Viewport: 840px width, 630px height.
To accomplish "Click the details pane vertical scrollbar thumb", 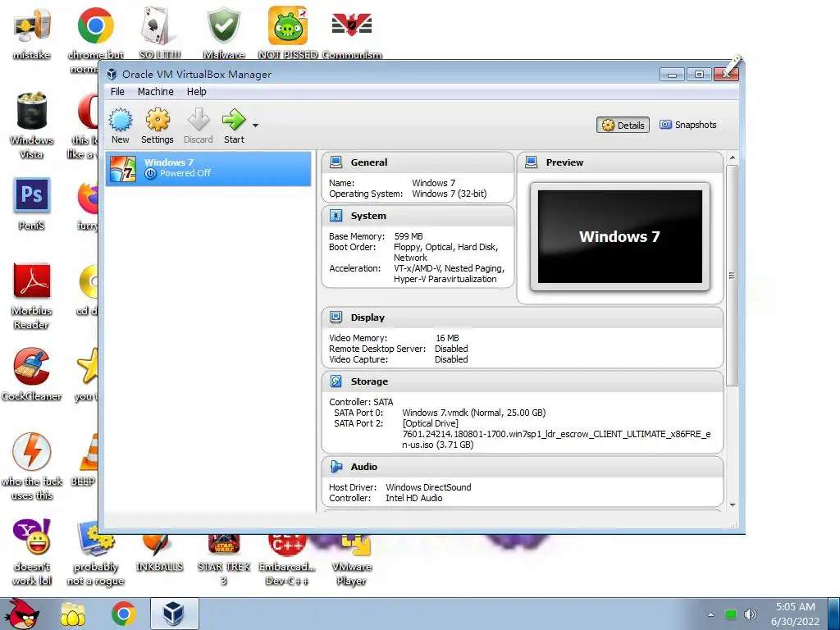I will pyautogui.click(x=733, y=276).
